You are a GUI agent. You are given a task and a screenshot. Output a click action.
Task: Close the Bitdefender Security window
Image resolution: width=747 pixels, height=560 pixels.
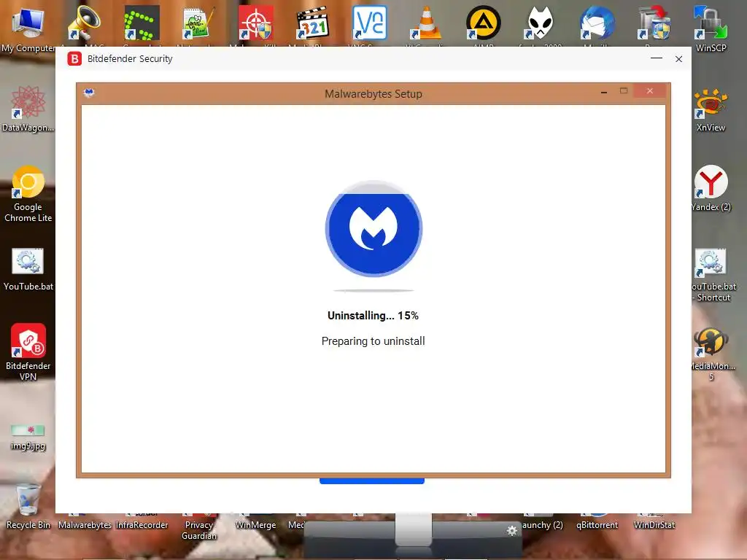(679, 58)
